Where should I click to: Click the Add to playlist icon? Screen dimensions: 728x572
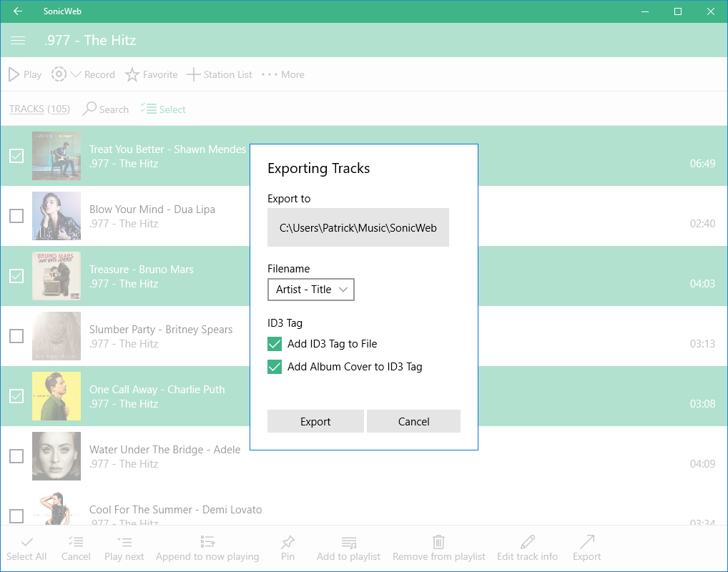pos(348,543)
